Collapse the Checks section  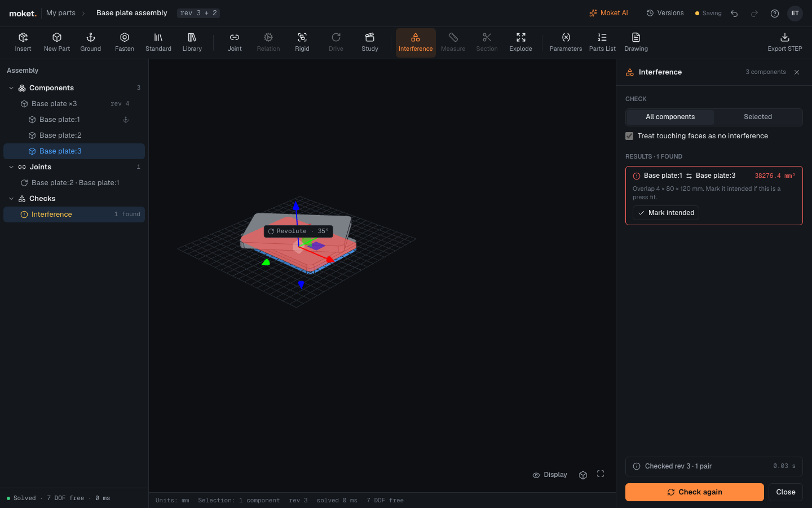(x=11, y=199)
